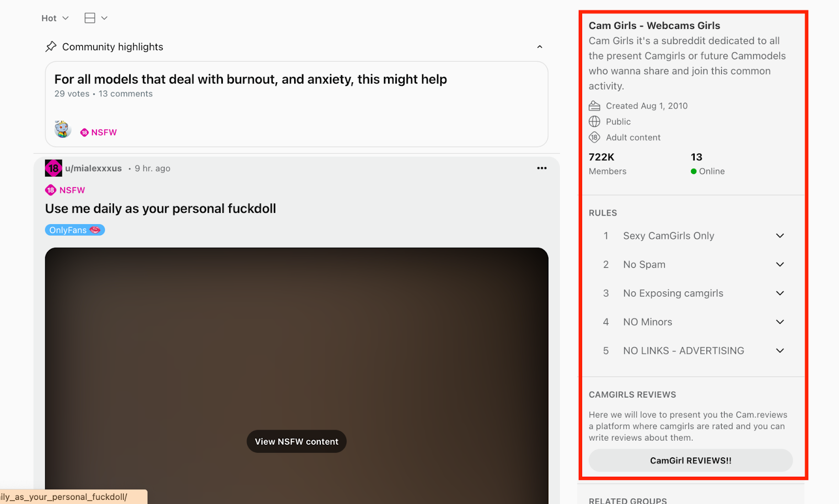Click the NSFW tag in the highlighted post
Screen dimensions: 839x504
99,133
